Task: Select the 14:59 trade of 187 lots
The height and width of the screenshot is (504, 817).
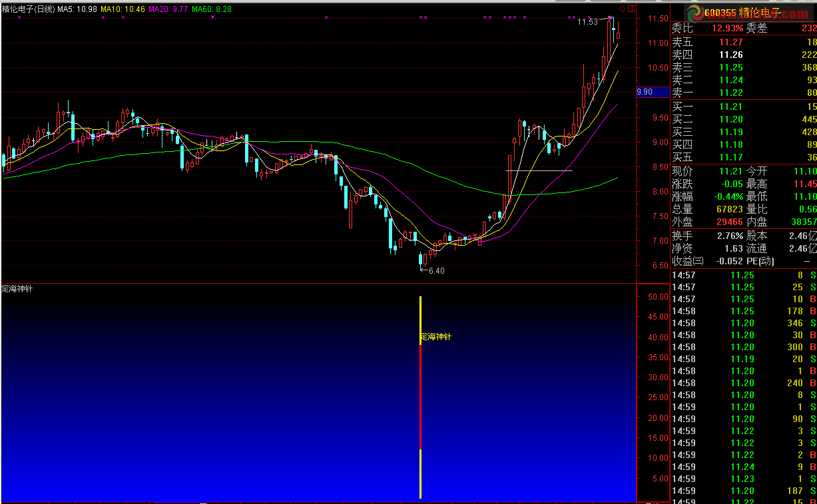Action: point(744,491)
